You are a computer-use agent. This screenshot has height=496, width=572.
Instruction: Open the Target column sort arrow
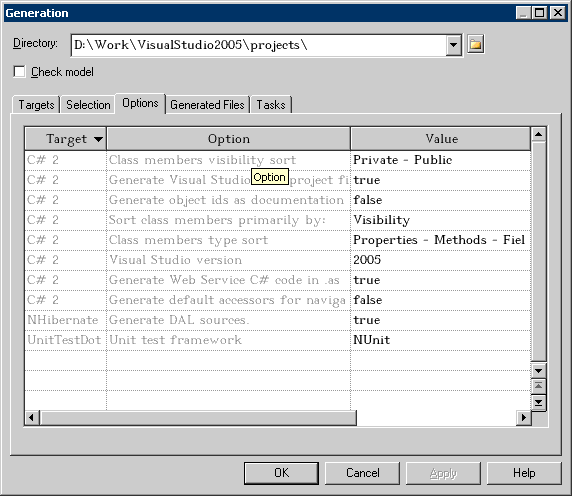[x=98, y=139]
